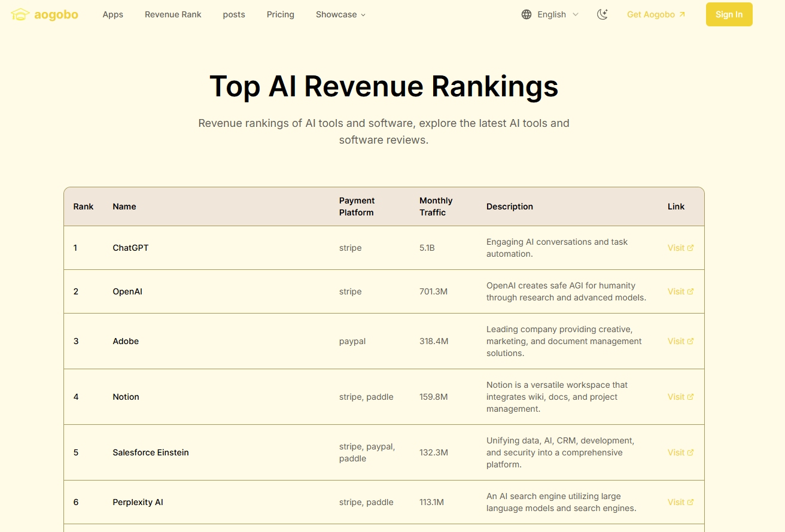Click the 113.1M traffic value
The height and width of the screenshot is (532, 785).
tap(431, 502)
